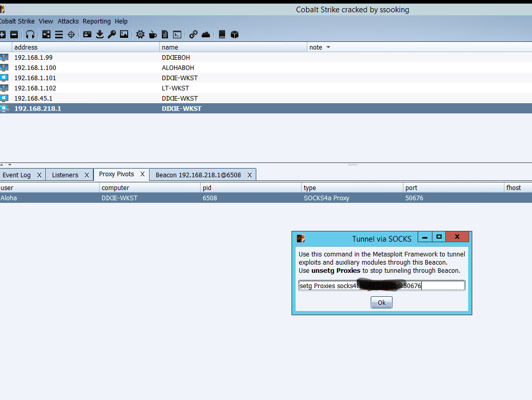Host a file using chain link icon
Viewport: 532px width, 400px height.
[194, 34]
